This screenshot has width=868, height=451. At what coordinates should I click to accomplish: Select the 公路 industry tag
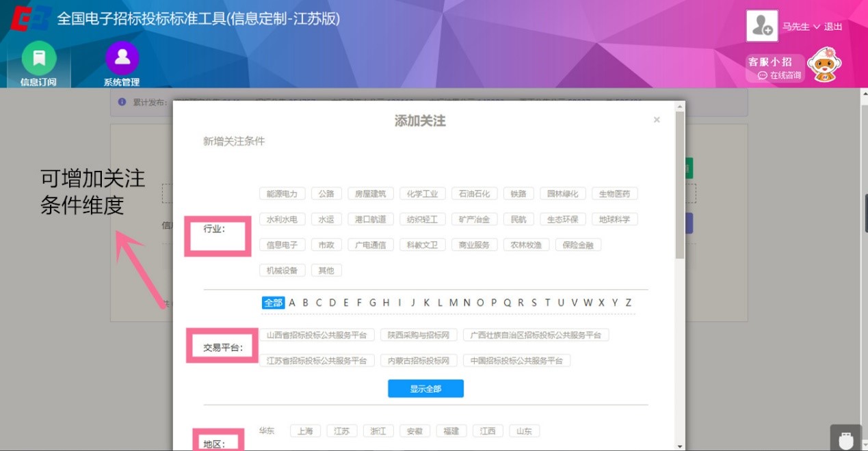tap(326, 193)
